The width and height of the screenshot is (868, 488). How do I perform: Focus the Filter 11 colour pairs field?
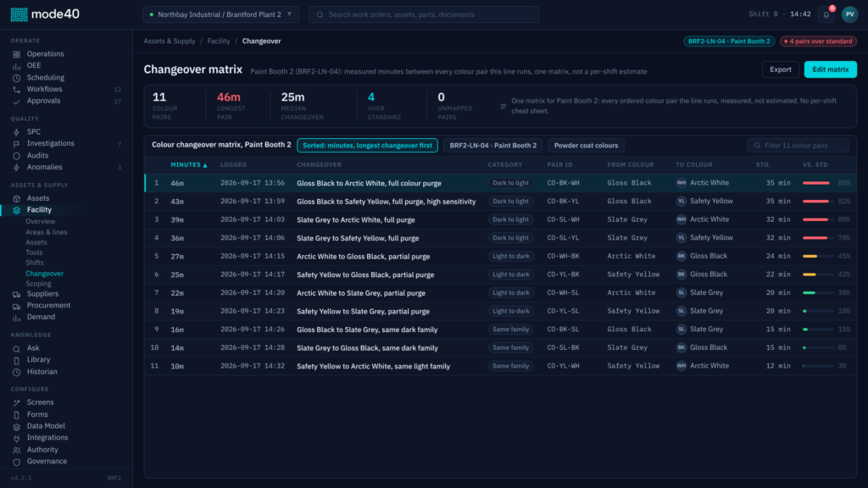[798, 146]
